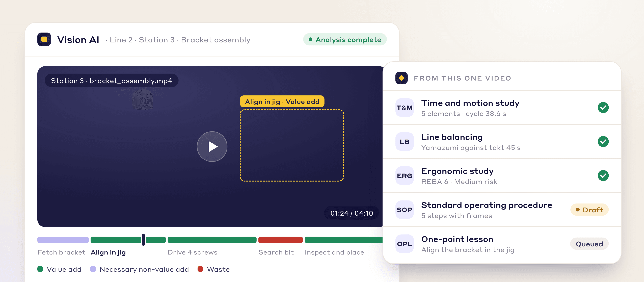Viewport: 644px width, 282px height.
Task: Toggle the Line balancing green checkmark
Action: click(x=603, y=141)
